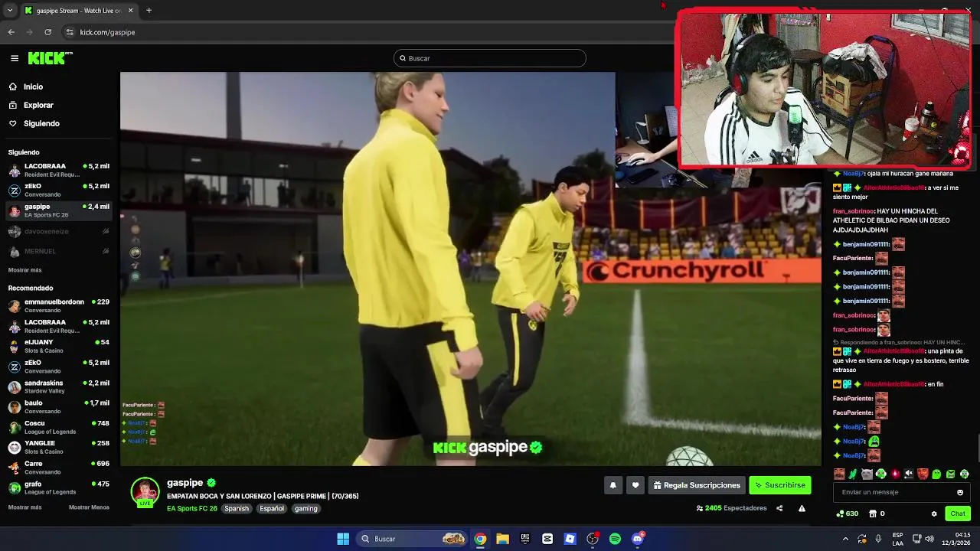Open zEkO channel under Siguiendo

pos(60,190)
